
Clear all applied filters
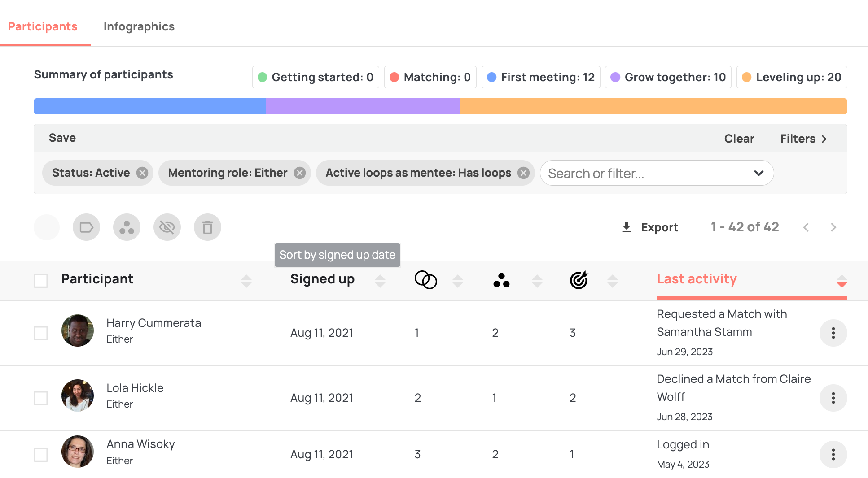point(739,139)
